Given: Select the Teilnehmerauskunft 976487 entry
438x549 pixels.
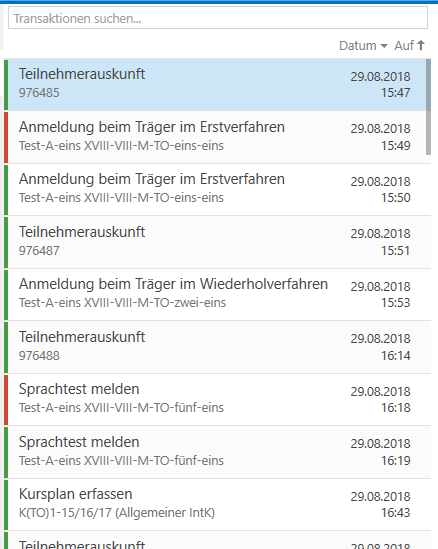Looking at the screenshot, I should click(219, 242).
